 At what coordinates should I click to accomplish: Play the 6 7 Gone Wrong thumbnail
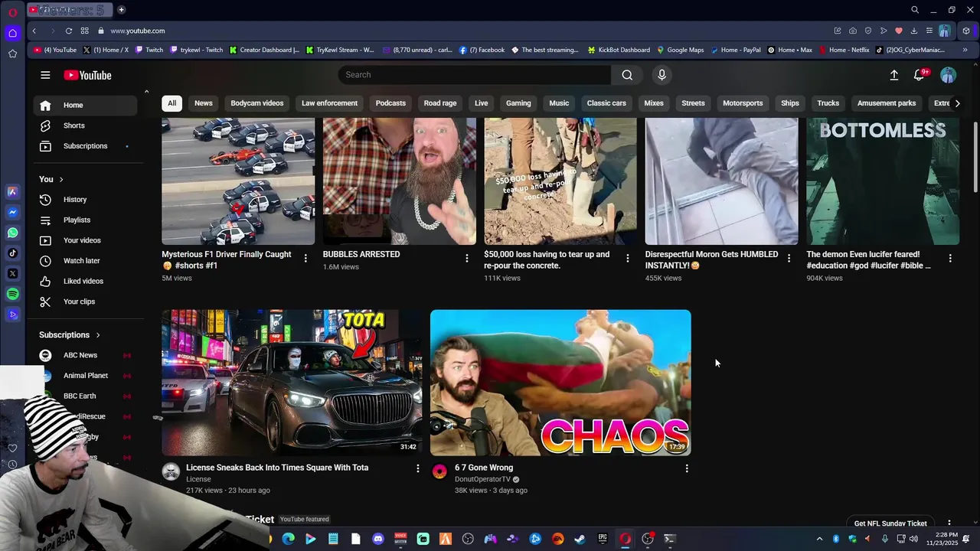point(560,383)
